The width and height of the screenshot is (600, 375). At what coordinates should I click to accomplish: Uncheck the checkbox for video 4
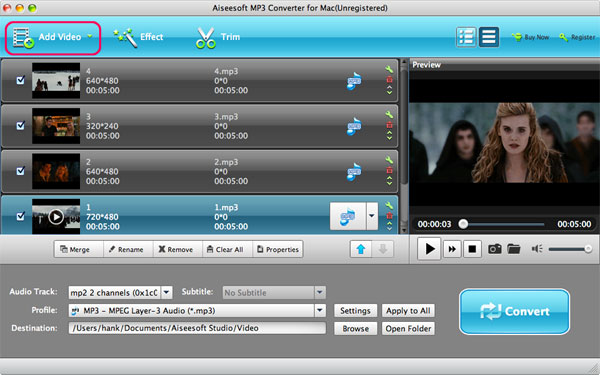point(21,80)
